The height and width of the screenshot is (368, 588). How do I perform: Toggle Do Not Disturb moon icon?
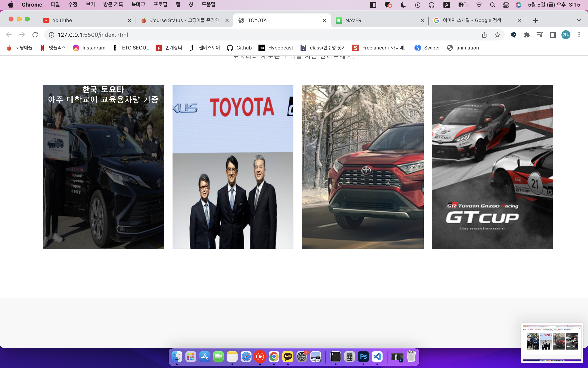(403, 5)
